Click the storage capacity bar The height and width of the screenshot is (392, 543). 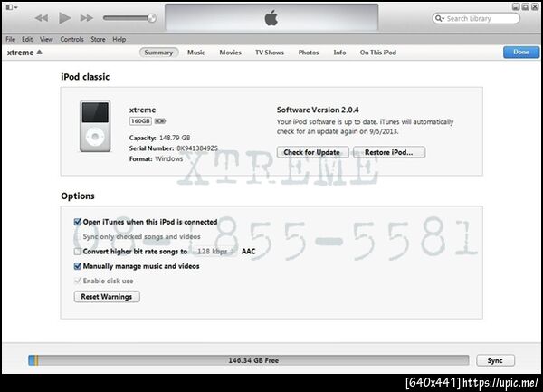[x=249, y=360]
